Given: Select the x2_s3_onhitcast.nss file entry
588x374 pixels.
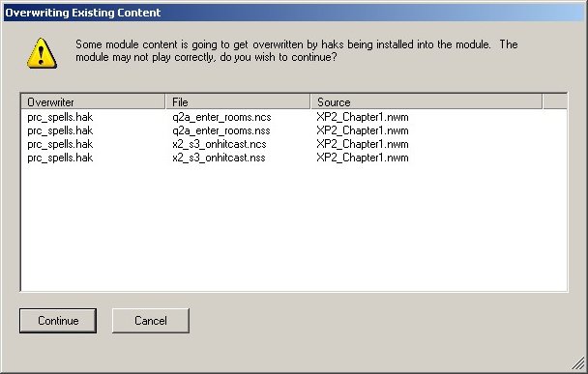Looking at the screenshot, I should tap(219, 158).
